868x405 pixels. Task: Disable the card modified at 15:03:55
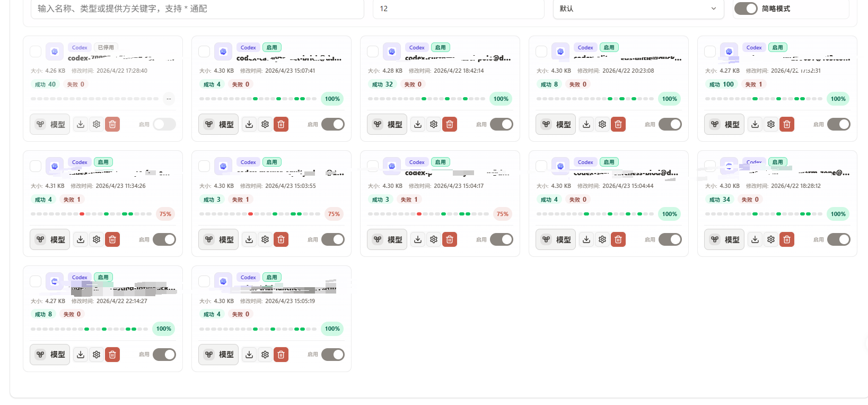[x=333, y=239]
